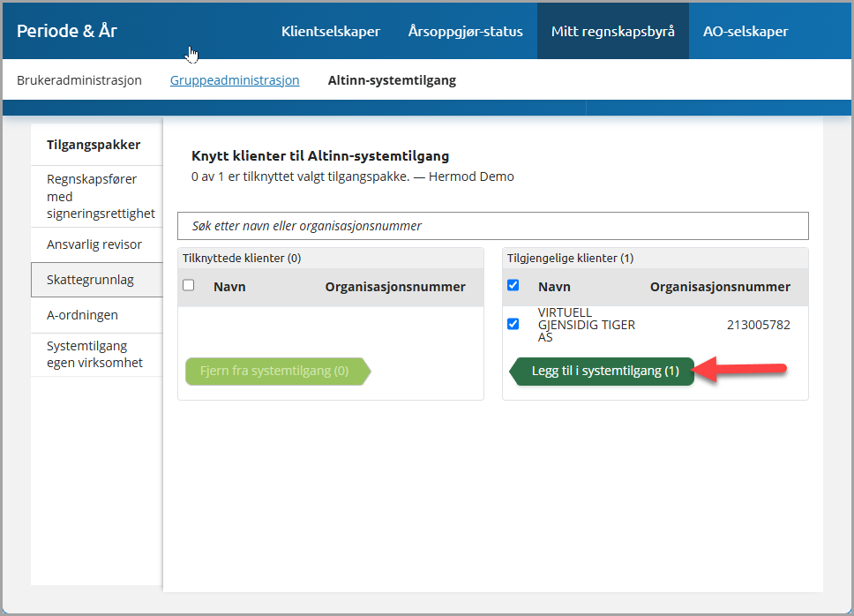854x616 pixels.
Task: Click VIRTUELL GJENSIDIG TIGER AS client name
Action: tap(586, 325)
